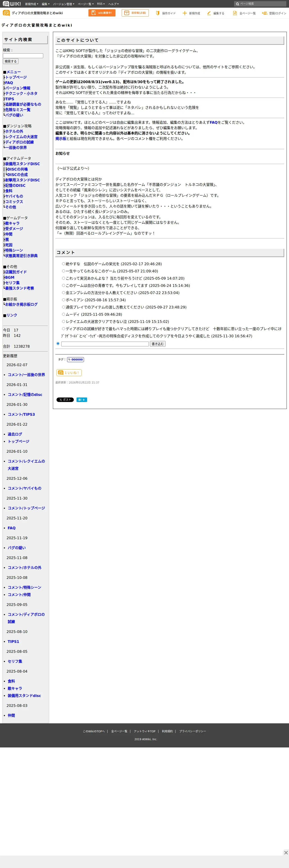Open the 新規作成 dropdown menu
289x868 pixels.
click(x=32, y=4)
